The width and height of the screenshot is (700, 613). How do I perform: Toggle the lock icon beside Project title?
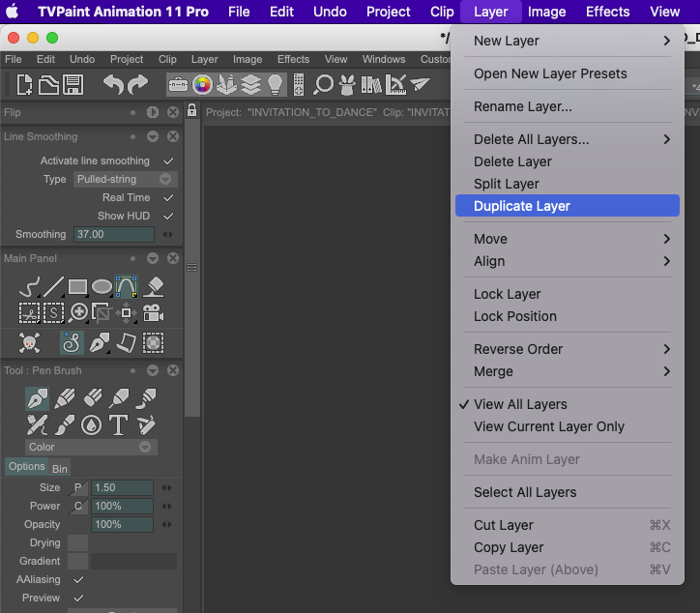point(192,110)
